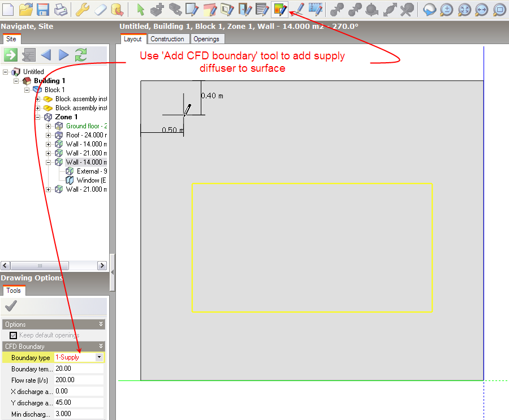Click the Add door tool icon
The height and width of the screenshot is (420, 509).
point(244,9)
